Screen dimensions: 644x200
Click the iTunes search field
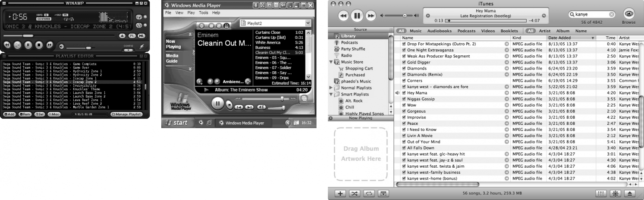[592, 14]
